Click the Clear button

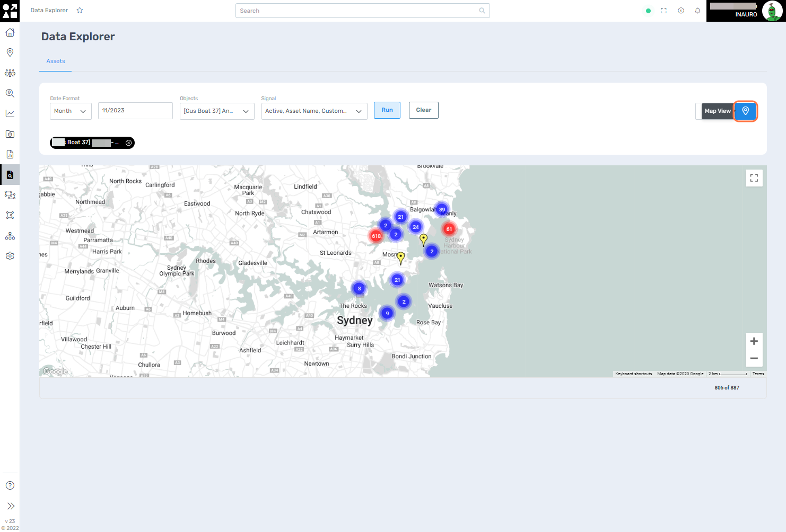(424, 110)
